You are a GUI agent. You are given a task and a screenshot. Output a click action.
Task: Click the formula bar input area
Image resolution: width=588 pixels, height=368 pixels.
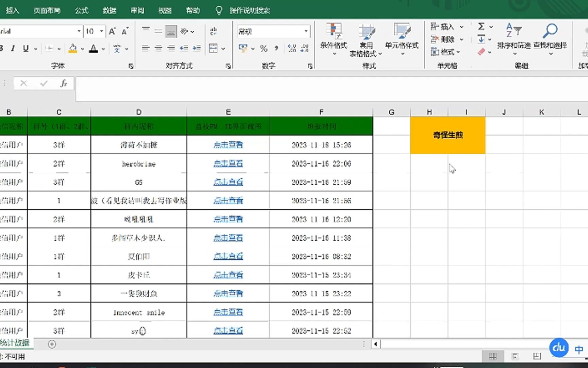point(331,89)
